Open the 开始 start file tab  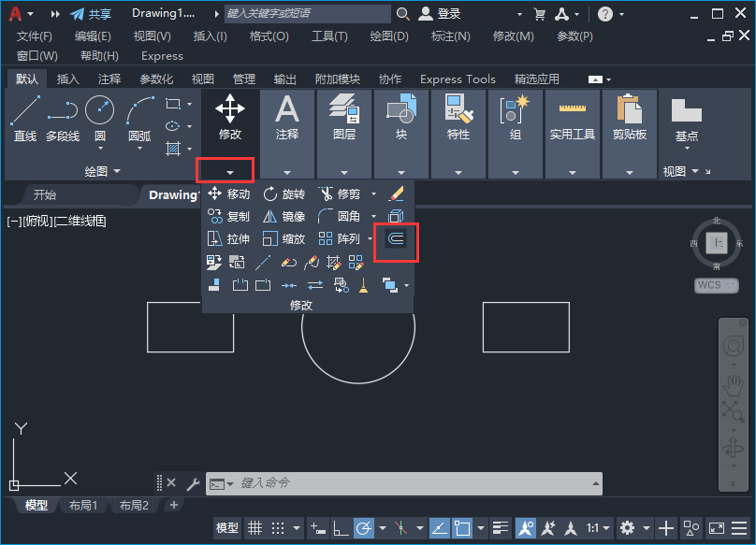(x=45, y=194)
